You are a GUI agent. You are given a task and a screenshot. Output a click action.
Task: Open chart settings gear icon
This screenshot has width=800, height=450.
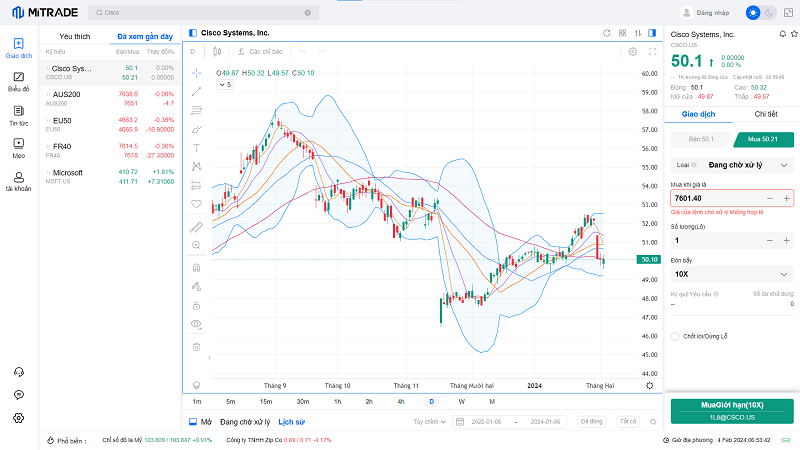pos(632,51)
